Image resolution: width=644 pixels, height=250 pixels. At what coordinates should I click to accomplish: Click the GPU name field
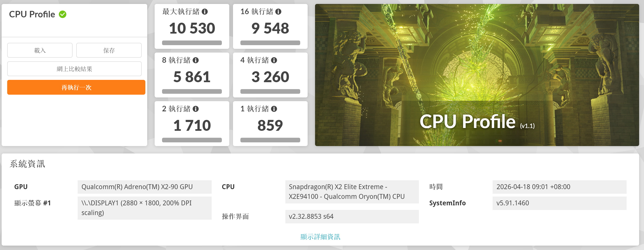coord(144,187)
